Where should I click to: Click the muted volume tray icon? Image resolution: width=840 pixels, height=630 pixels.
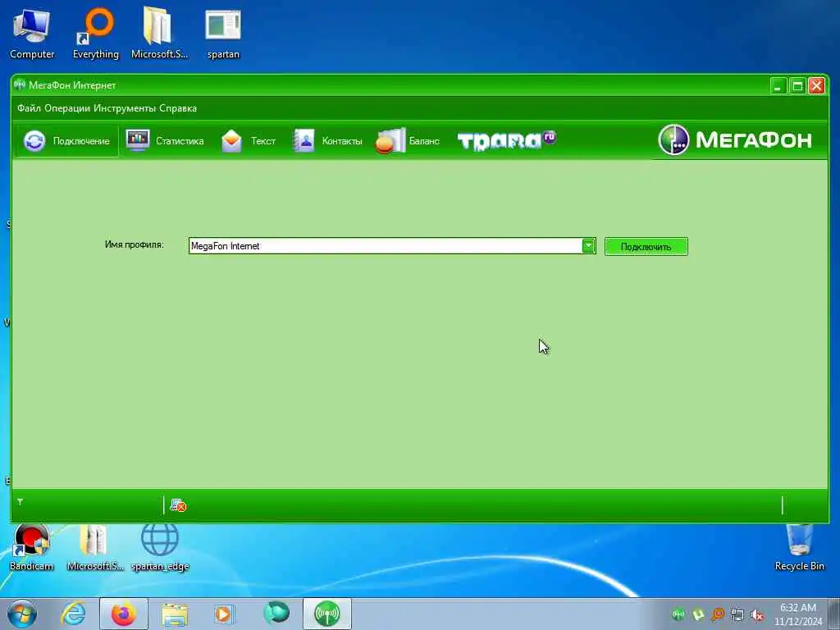[757, 615]
